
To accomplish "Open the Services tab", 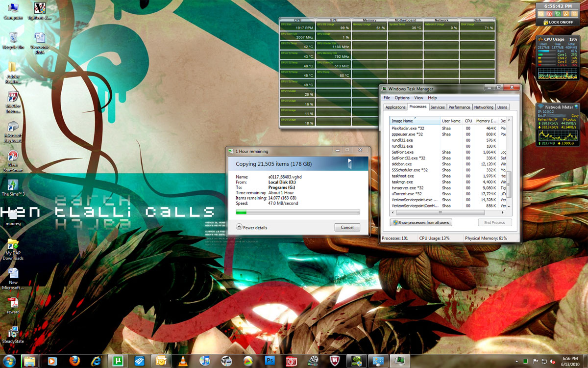I will pyautogui.click(x=437, y=107).
